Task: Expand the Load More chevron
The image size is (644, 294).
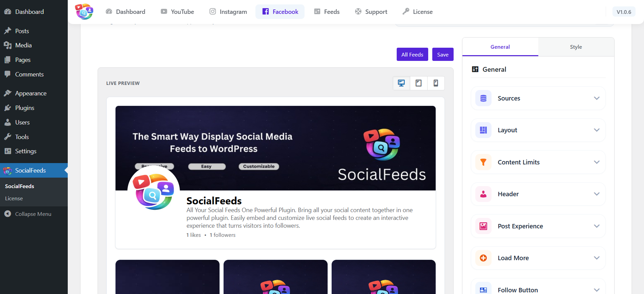Action: [597, 258]
